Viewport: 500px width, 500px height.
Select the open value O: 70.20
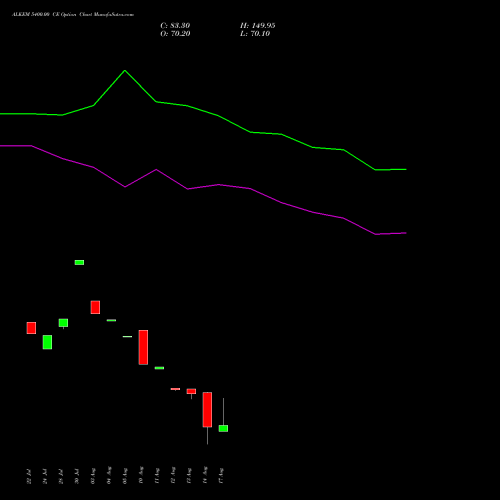click(175, 34)
